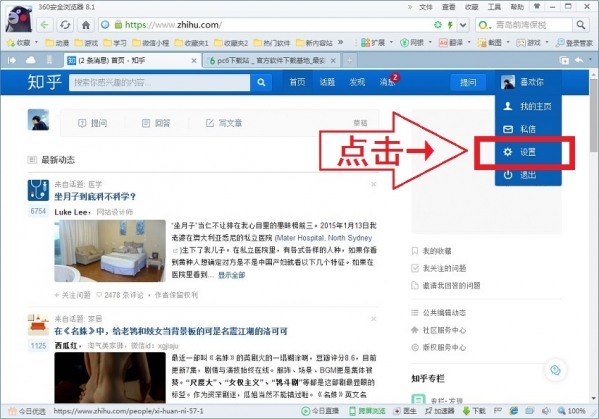Go to browser home page icon
The height and width of the screenshot is (419, 599).
point(86,25)
